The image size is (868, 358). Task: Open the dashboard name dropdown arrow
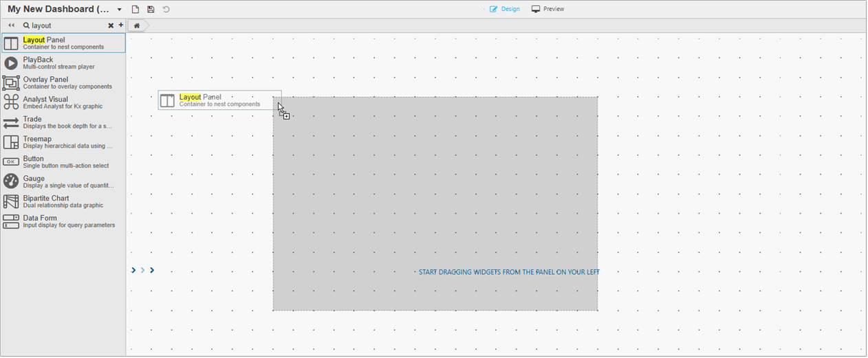(120, 10)
